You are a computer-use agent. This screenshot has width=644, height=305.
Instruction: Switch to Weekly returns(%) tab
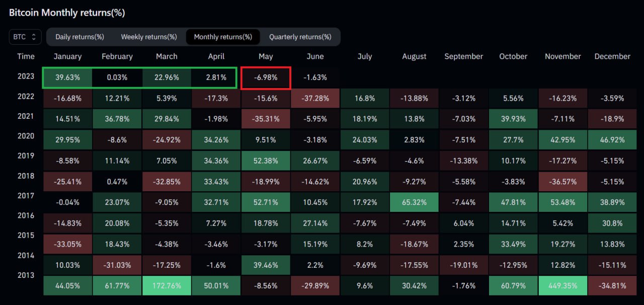149,37
